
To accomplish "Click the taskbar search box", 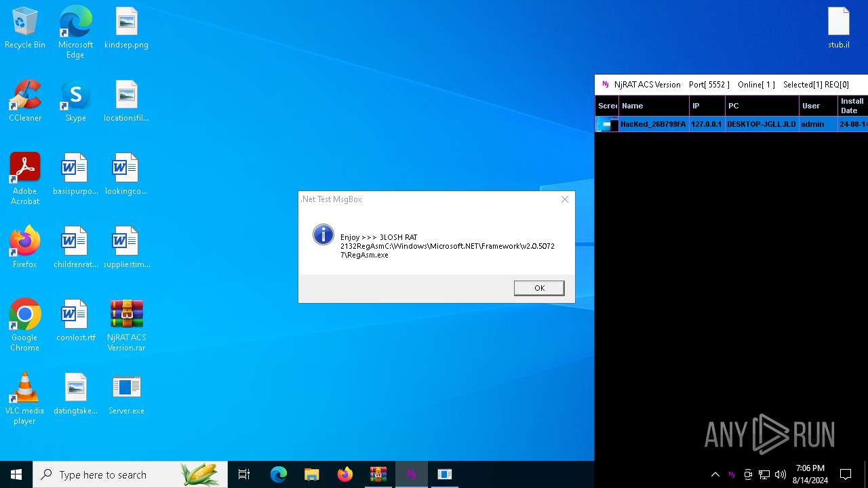I will point(130,474).
